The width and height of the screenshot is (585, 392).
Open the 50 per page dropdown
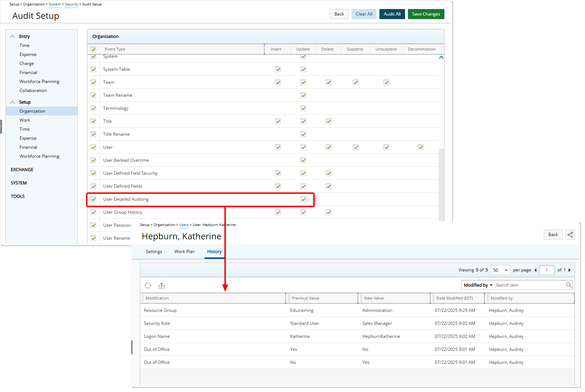pos(500,270)
